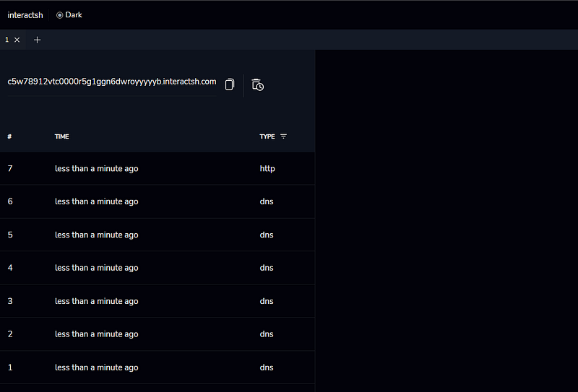Click the TIME column header
The image size is (578, 392).
coord(62,136)
